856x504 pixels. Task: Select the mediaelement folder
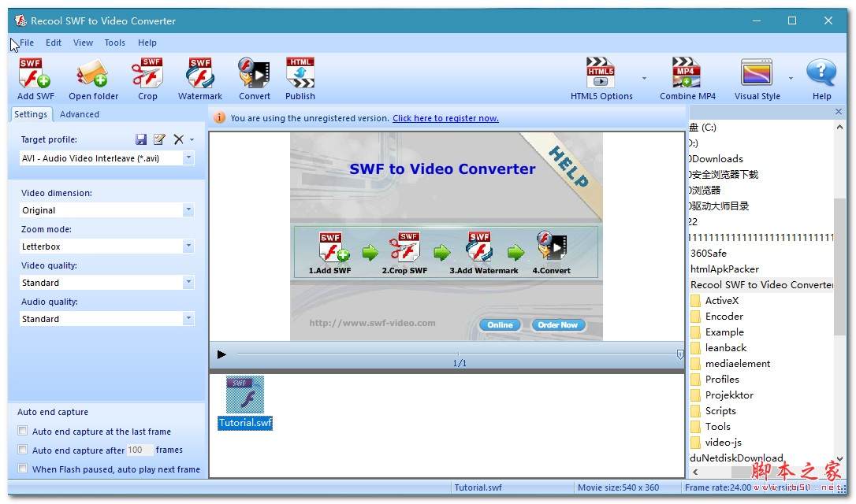click(737, 364)
